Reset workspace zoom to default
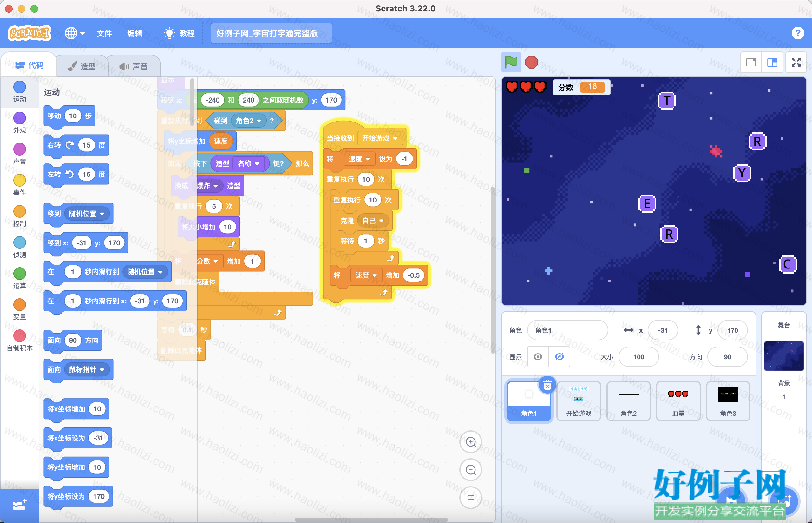The height and width of the screenshot is (523, 812). (x=471, y=498)
